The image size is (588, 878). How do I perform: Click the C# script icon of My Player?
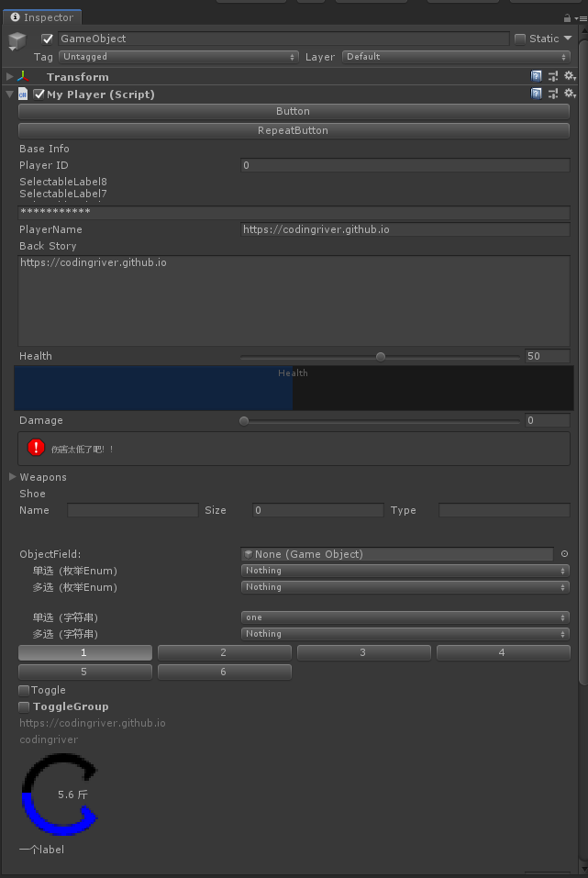(x=23, y=94)
